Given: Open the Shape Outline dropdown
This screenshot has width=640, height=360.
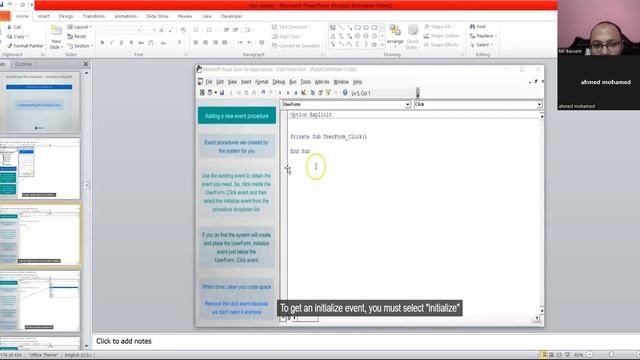Looking at the screenshot, I should (442, 36).
